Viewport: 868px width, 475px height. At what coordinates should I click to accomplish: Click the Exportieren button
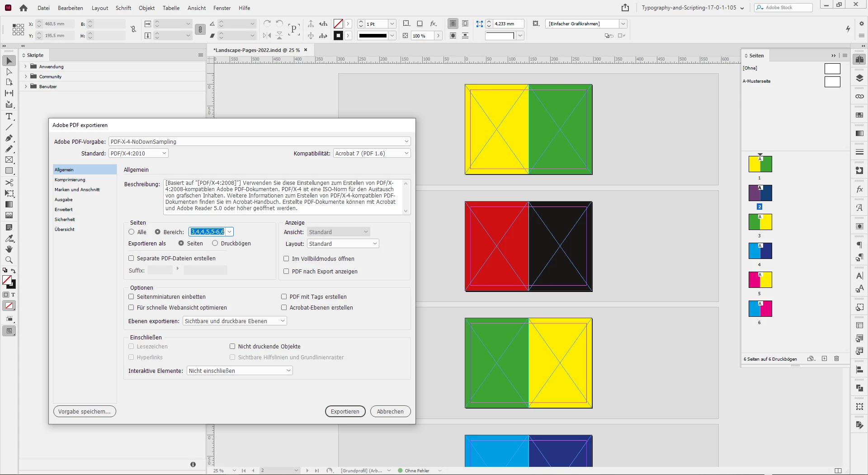pos(345,411)
